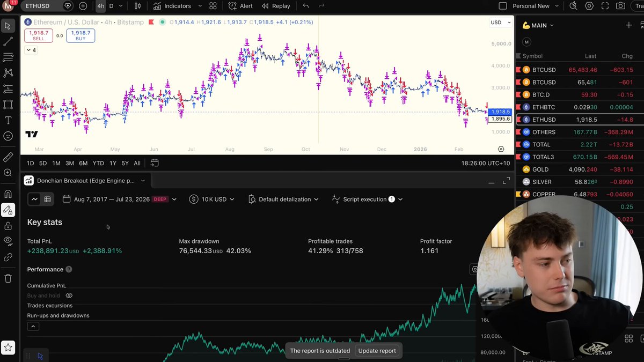644x362 pixels.
Task: Select the 4h timeframe
Action: [x=100, y=6]
